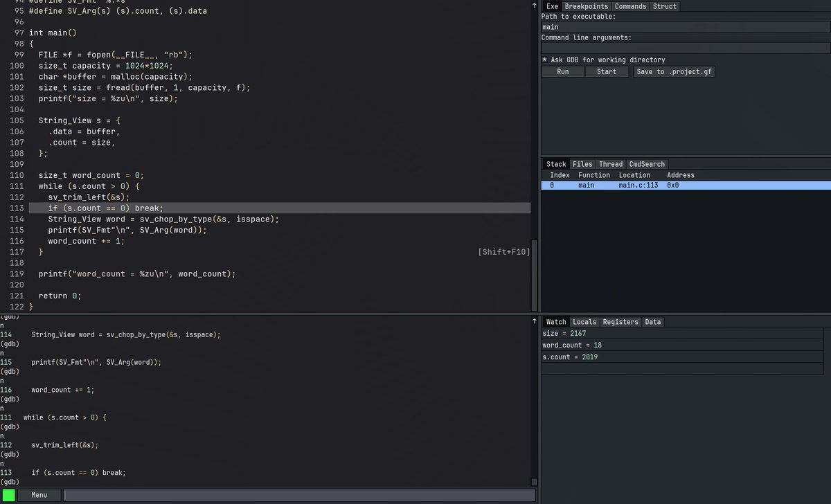The image size is (831, 504).
Task: Select the Stack tab
Action: tap(556, 164)
